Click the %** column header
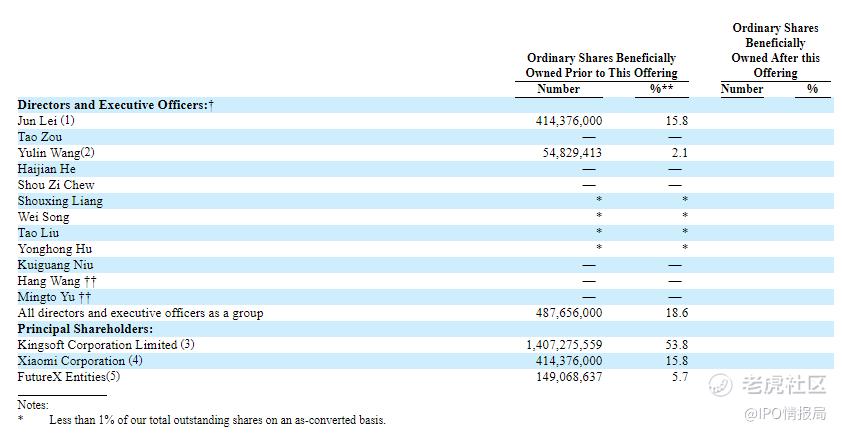 click(x=662, y=89)
